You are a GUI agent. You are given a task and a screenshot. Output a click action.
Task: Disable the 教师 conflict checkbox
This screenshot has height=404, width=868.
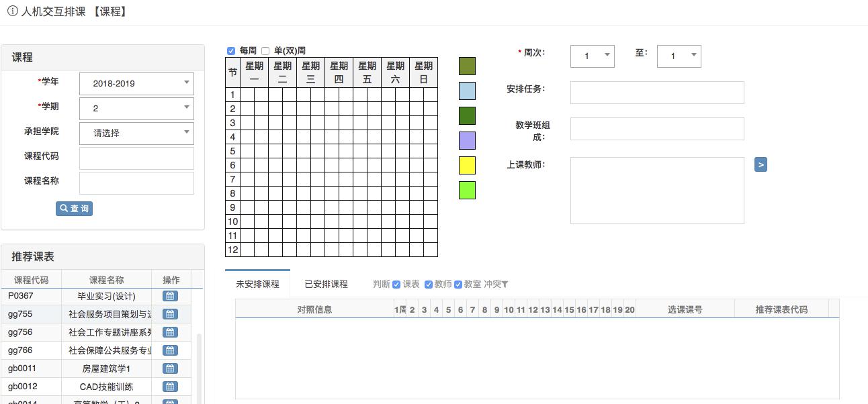[x=429, y=284]
